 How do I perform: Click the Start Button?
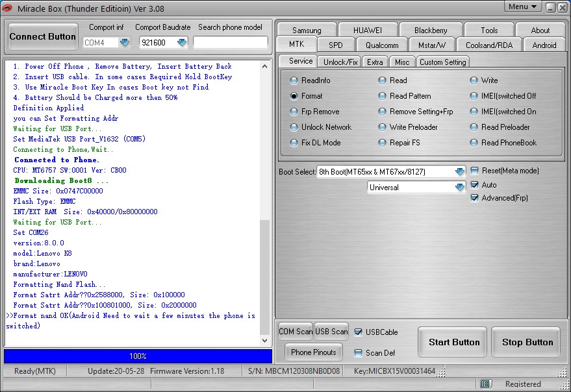point(453,342)
